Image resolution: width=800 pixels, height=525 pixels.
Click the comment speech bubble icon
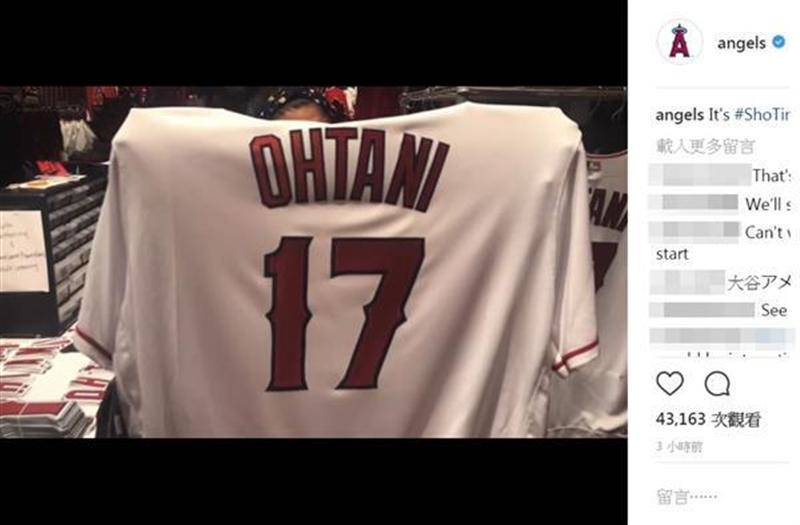click(x=717, y=384)
